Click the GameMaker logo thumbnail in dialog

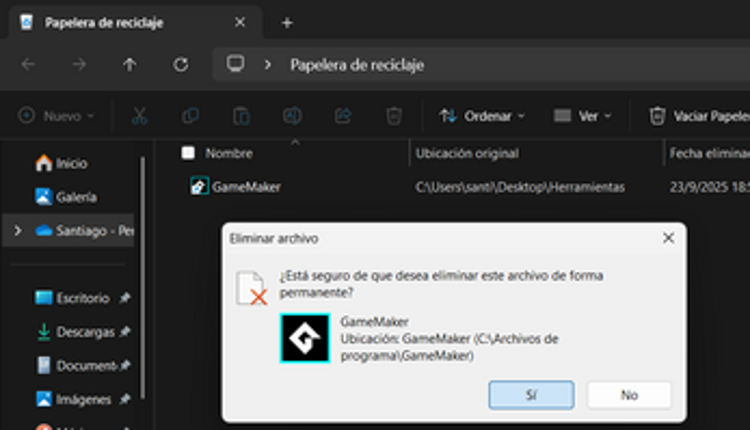tap(305, 338)
